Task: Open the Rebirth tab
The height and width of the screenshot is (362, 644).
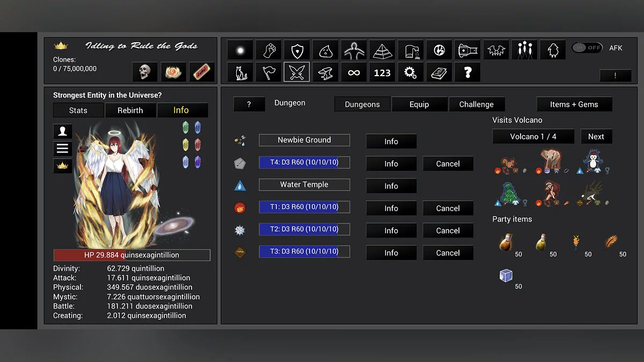Action: pos(130,110)
